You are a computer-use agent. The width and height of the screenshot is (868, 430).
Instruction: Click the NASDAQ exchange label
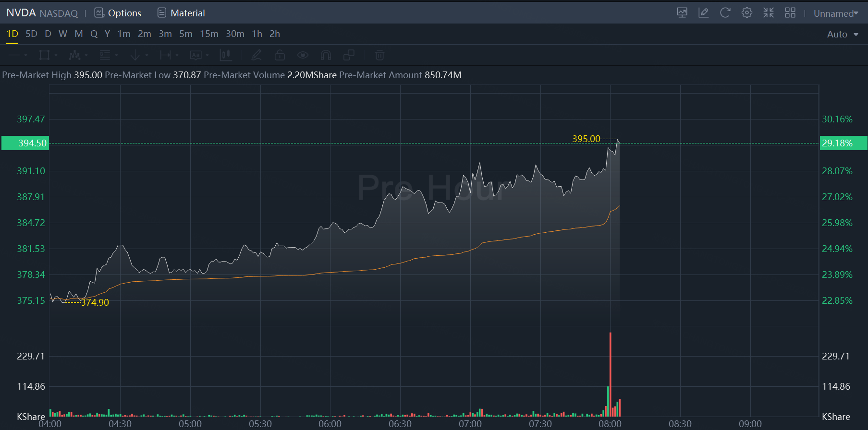point(59,13)
